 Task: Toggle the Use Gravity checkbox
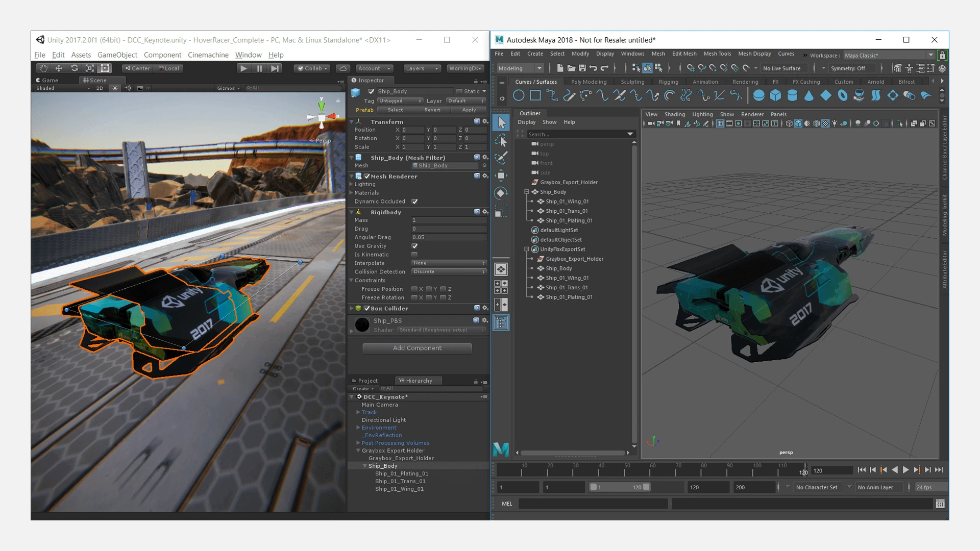pos(414,246)
